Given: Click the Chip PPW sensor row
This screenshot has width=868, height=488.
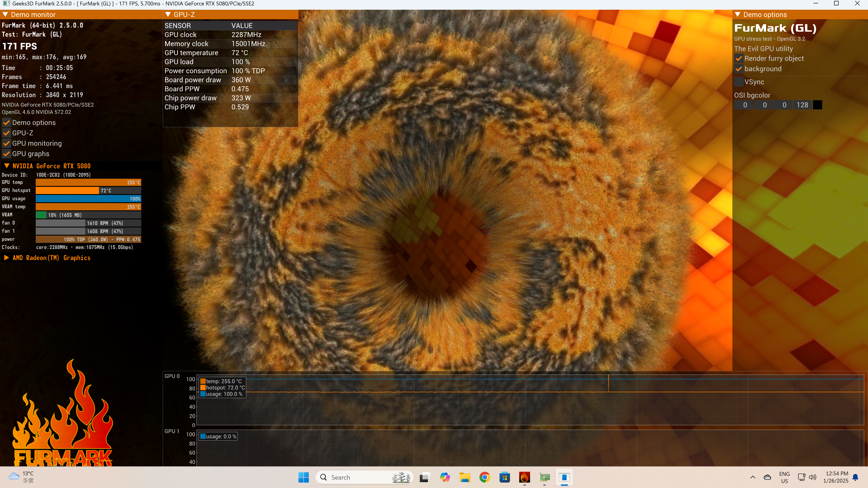Looking at the screenshot, I should coord(230,107).
